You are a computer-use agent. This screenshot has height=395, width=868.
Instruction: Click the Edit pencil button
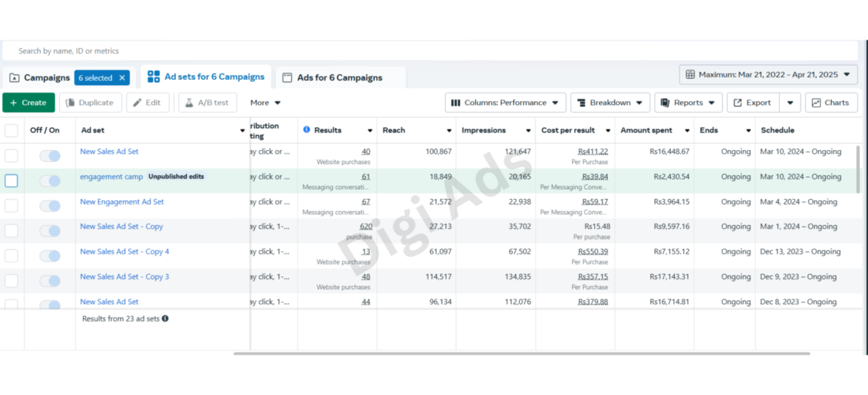tap(148, 103)
